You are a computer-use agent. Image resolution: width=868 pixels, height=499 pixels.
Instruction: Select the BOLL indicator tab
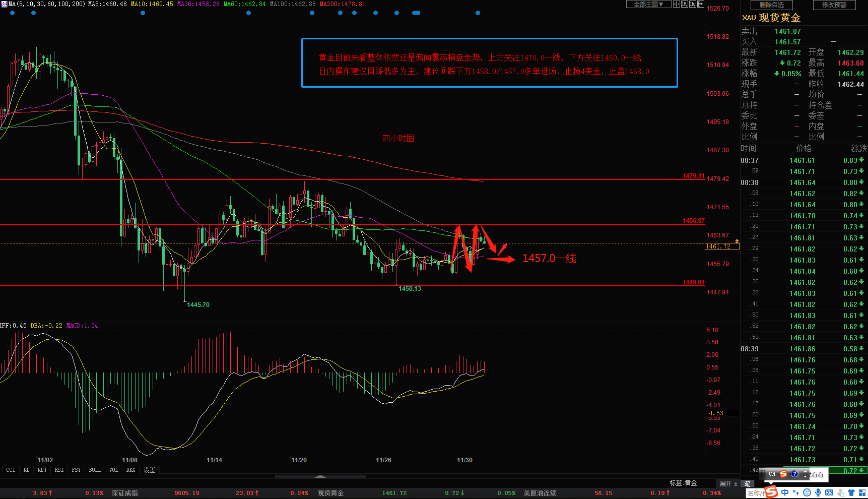pos(95,470)
